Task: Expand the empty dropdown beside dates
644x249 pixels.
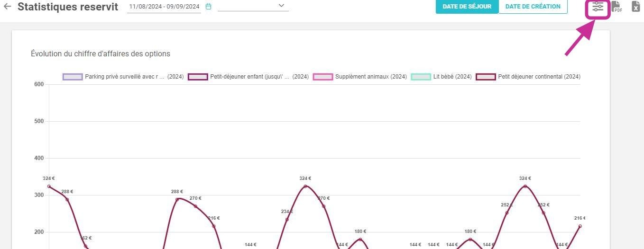Action: [x=253, y=6]
